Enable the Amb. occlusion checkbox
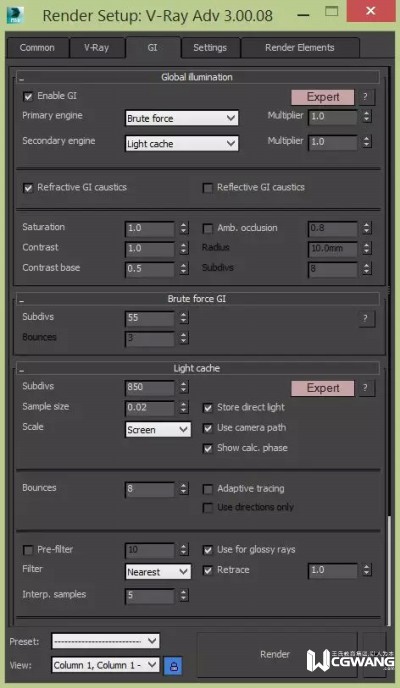The width and height of the screenshot is (400, 688). [207, 229]
